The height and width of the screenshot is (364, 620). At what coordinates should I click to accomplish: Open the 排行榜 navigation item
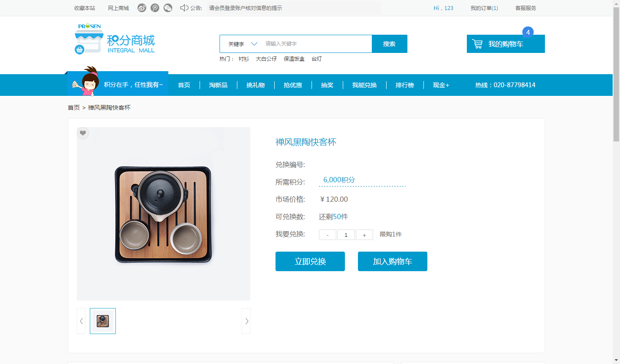[404, 85]
